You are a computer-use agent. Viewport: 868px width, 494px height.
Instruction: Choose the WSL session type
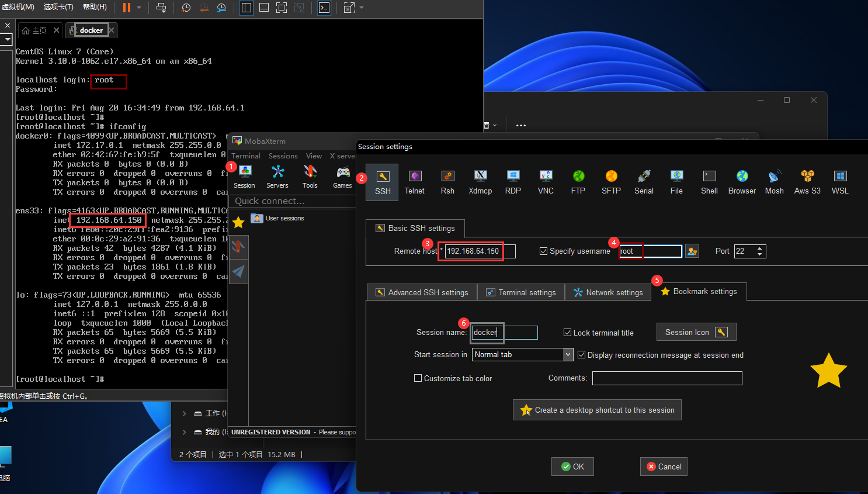tap(840, 182)
